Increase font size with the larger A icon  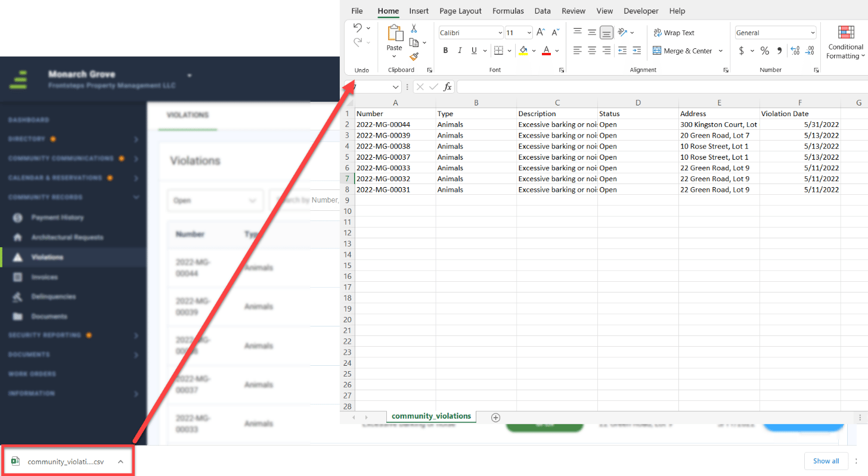click(540, 33)
